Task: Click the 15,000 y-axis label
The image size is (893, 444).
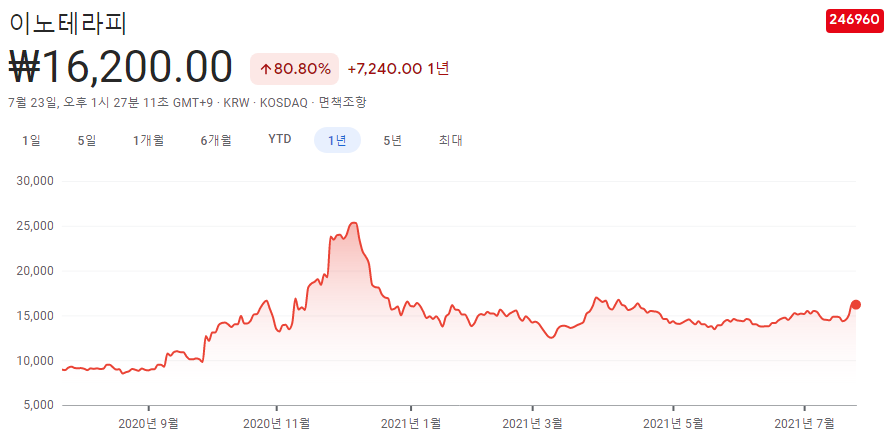Action: click(36, 316)
